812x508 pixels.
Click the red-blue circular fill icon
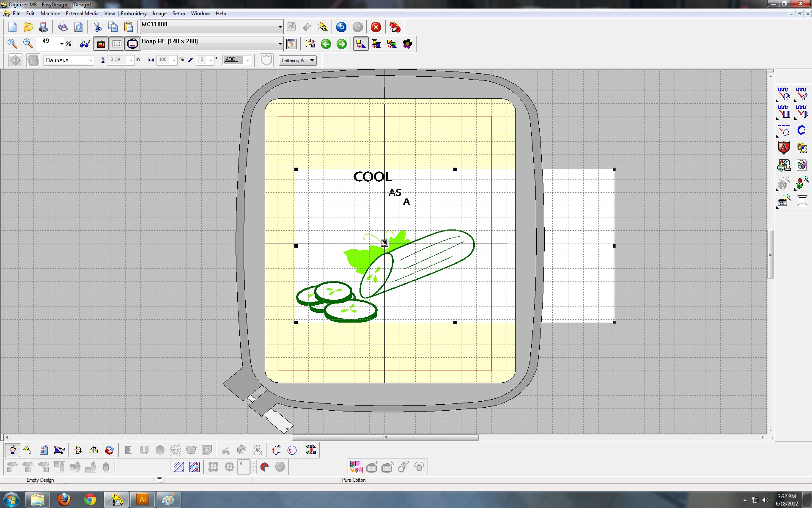pyautogui.click(x=265, y=467)
